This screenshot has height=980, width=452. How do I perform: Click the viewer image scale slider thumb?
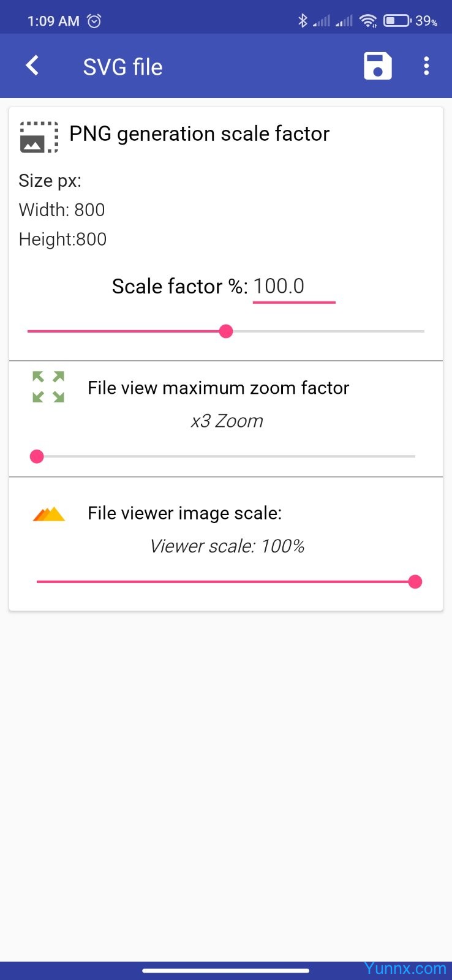point(415,582)
